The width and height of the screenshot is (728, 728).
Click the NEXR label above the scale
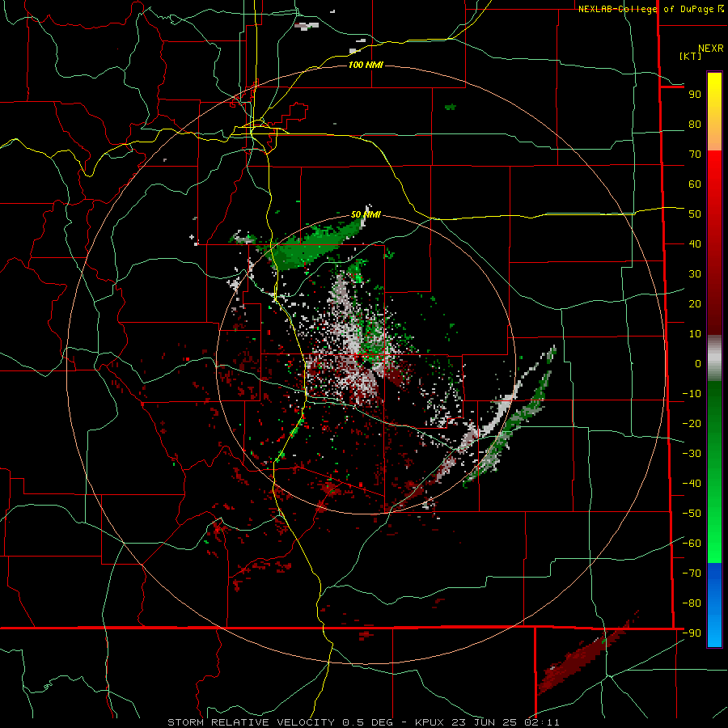tap(711, 49)
